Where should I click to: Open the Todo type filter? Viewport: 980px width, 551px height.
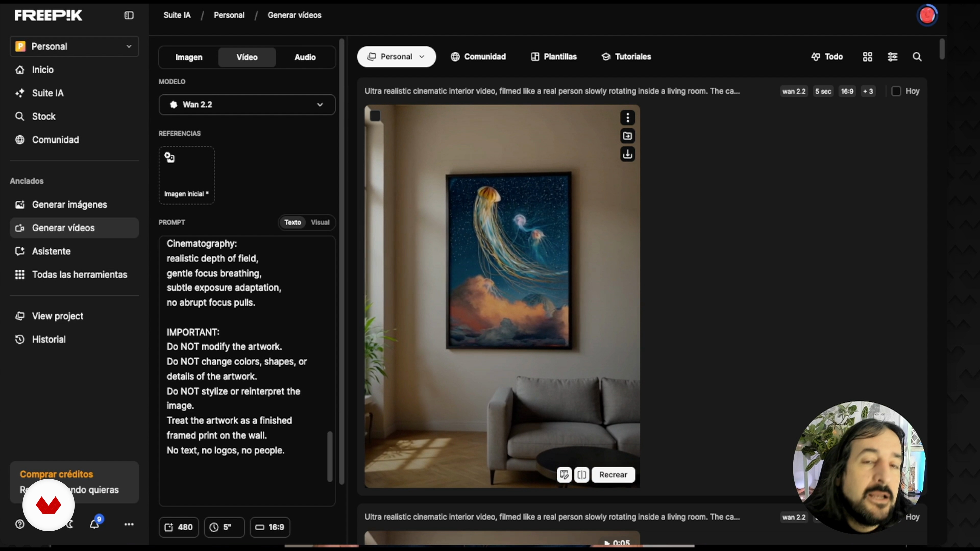(x=827, y=57)
